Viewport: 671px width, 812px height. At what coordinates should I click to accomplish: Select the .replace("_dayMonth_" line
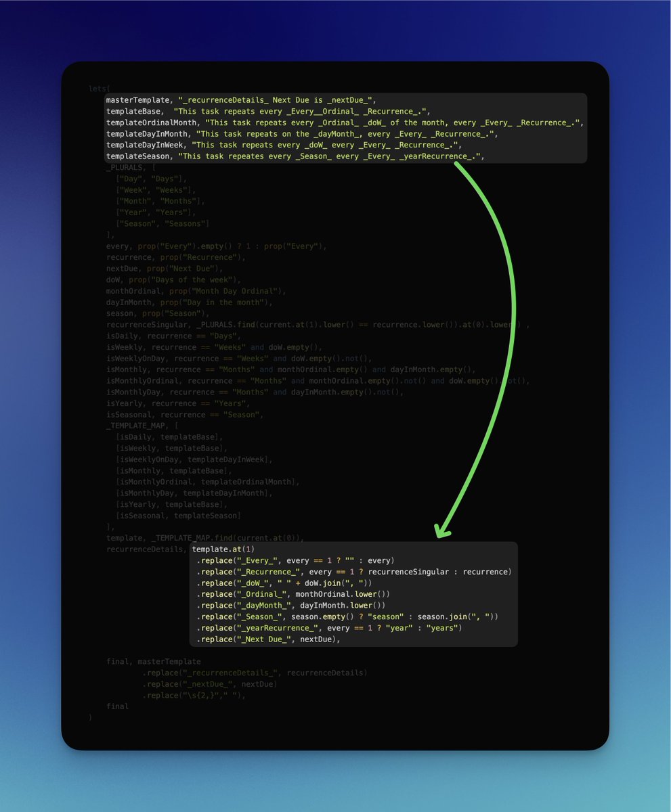click(291, 605)
